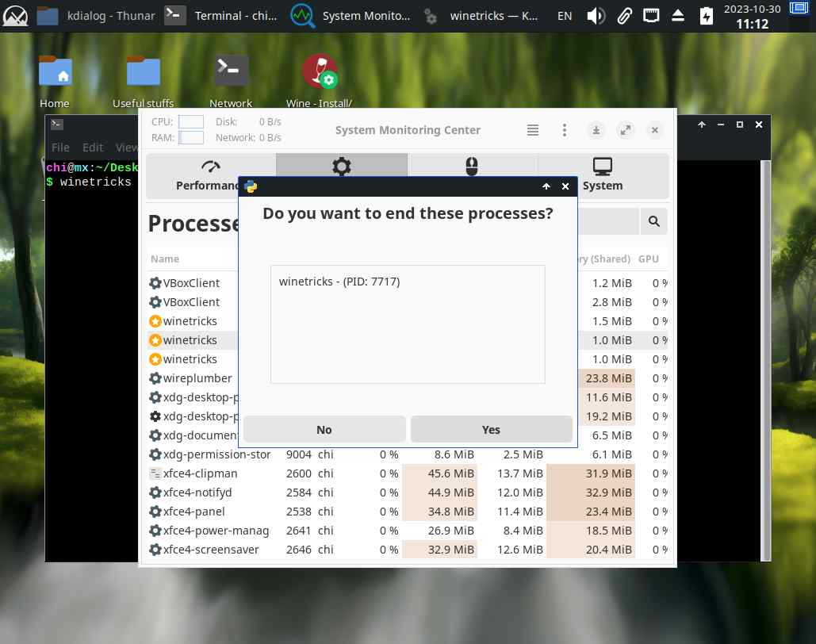
Task: Open the mouse-icon Services tab
Action: 472,166
